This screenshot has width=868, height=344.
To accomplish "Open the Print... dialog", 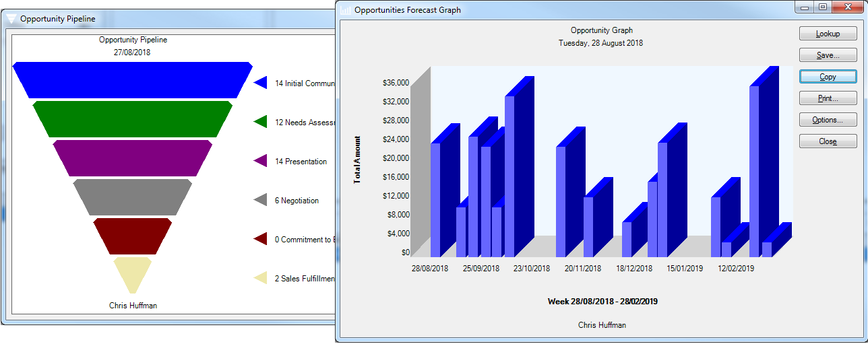I will (x=828, y=98).
